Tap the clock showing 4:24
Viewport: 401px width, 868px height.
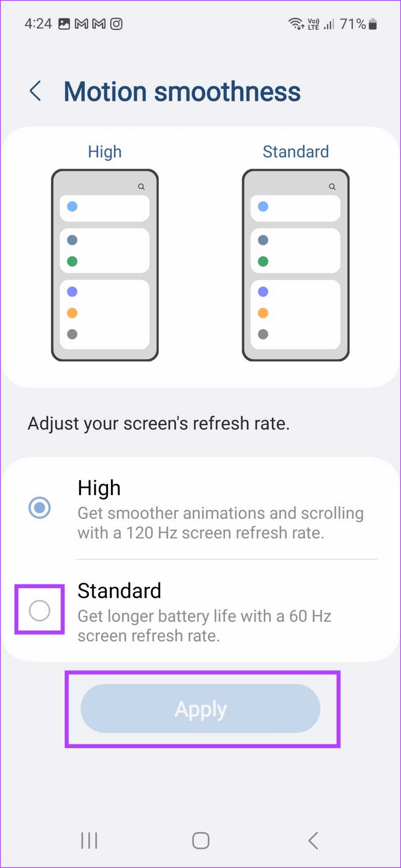click(x=38, y=24)
